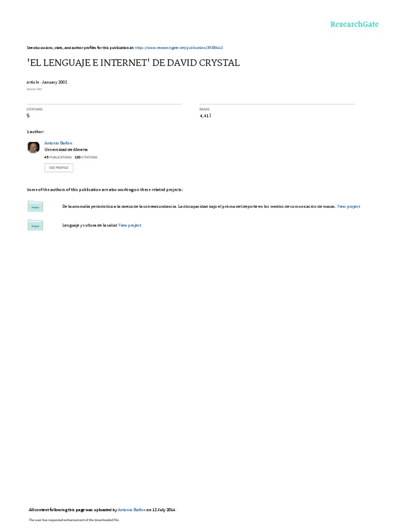Click Antonio Bañón link in upload footer
The width and height of the screenshot is (399, 532).
(x=131, y=510)
